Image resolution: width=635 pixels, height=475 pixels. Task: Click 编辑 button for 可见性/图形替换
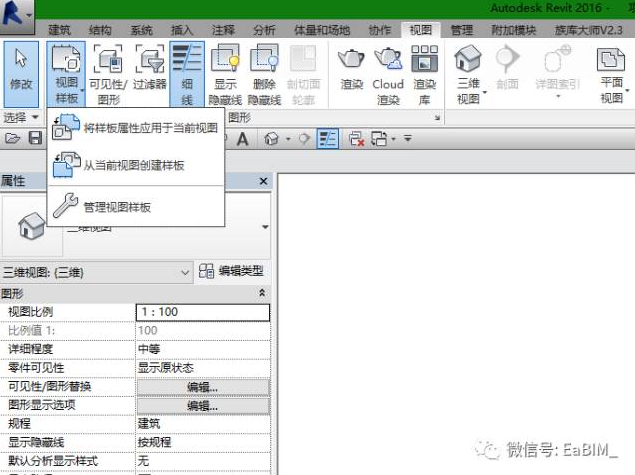203,387
